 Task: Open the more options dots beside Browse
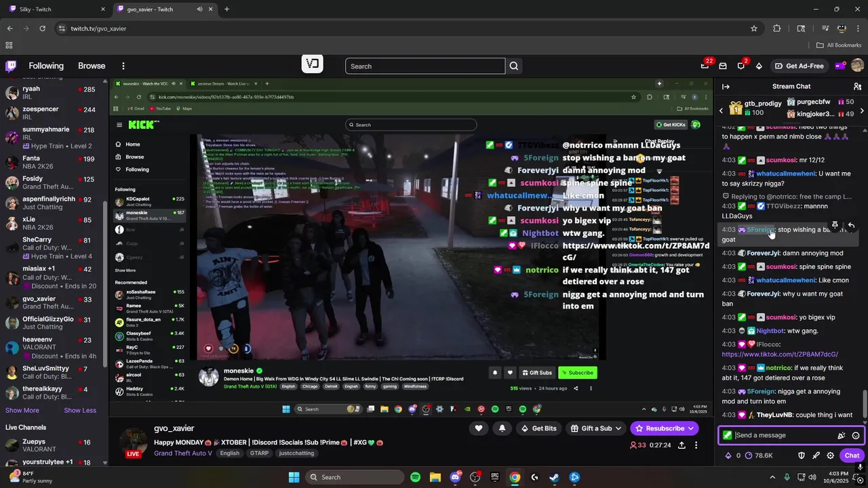click(x=123, y=66)
